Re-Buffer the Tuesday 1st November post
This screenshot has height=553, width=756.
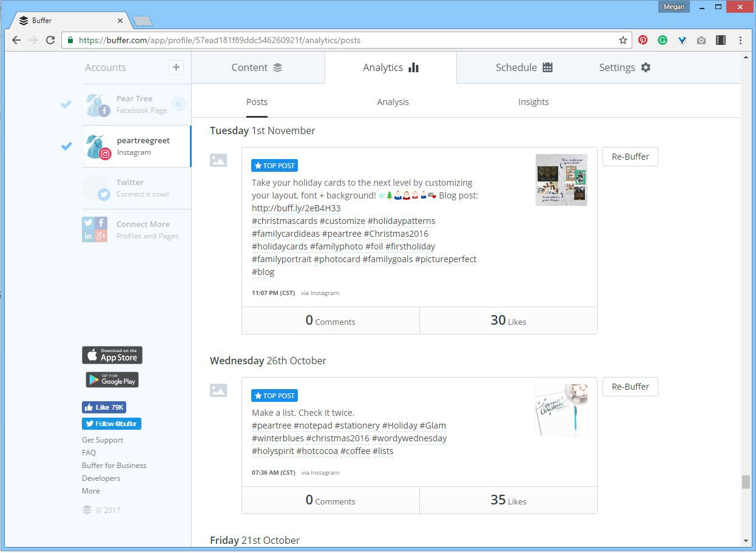point(630,157)
